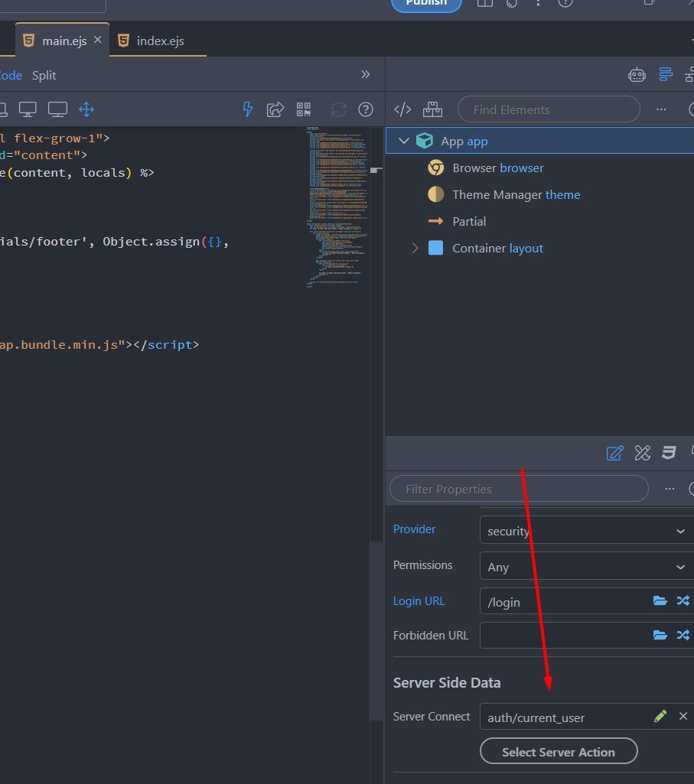This screenshot has height=784, width=694.
Task: Switch to the index.ejs tab
Action: click(159, 41)
